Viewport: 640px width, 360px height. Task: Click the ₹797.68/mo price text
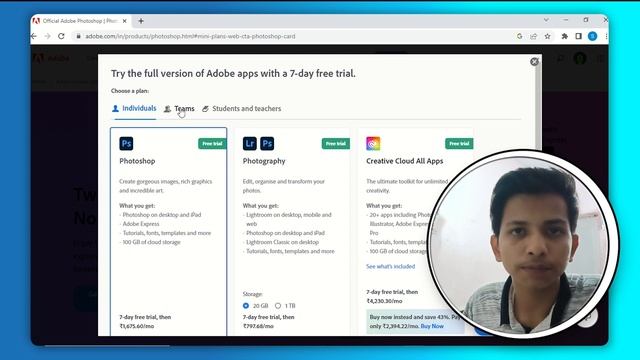(x=258, y=326)
